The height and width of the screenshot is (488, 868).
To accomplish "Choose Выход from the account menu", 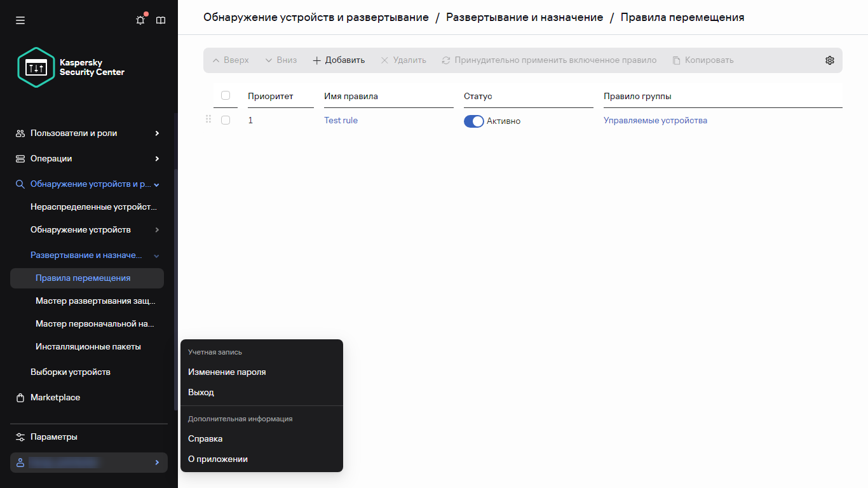I will [x=201, y=392].
